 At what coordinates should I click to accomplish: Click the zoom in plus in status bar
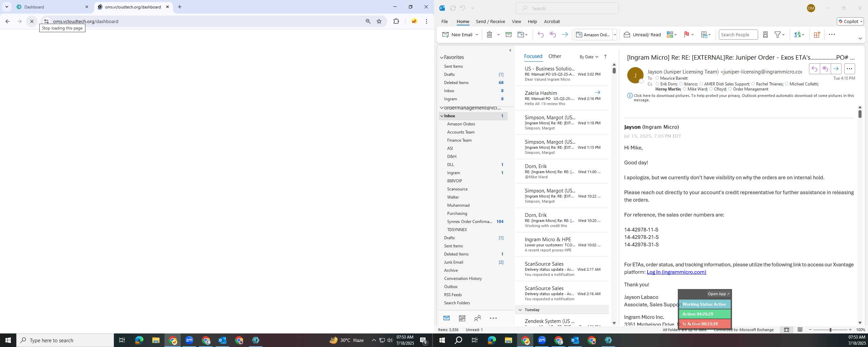[x=850, y=330]
